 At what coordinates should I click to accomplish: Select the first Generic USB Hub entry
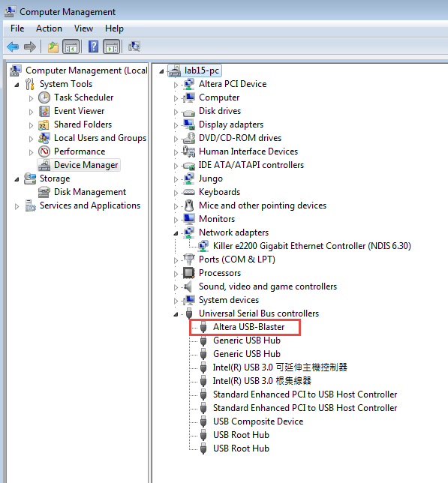247,340
